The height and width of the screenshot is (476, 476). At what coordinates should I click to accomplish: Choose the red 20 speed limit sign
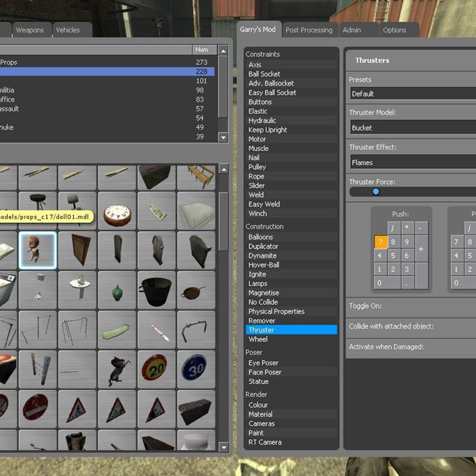pyautogui.click(x=157, y=369)
